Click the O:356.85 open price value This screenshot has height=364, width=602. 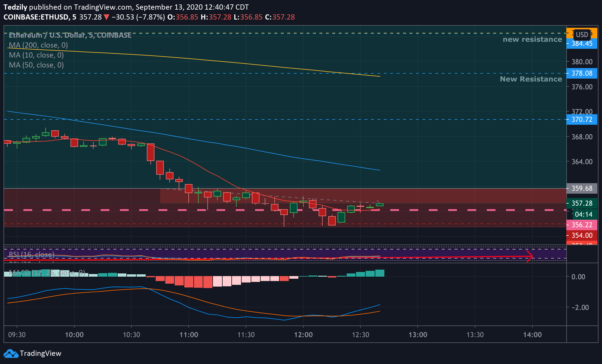[x=183, y=17]
